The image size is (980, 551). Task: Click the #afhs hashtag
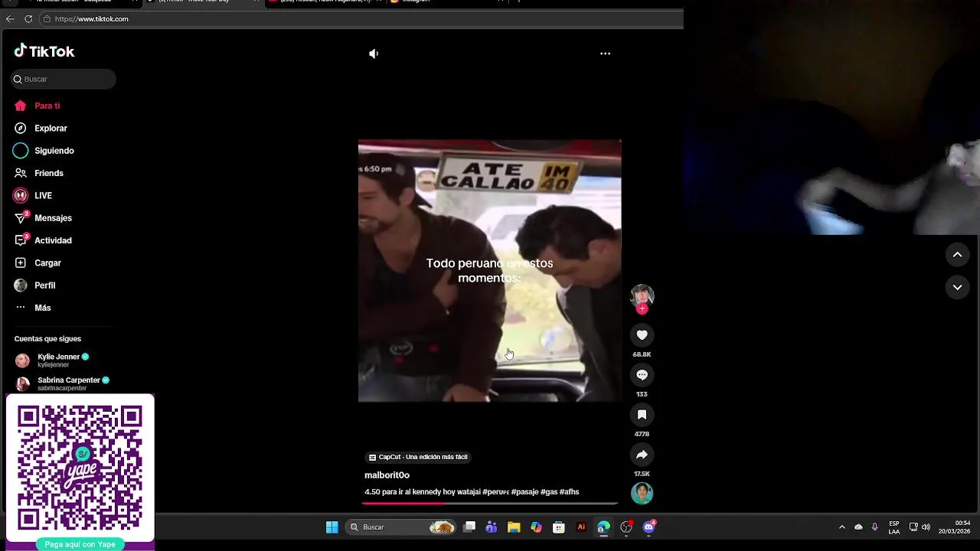(569, 492)
